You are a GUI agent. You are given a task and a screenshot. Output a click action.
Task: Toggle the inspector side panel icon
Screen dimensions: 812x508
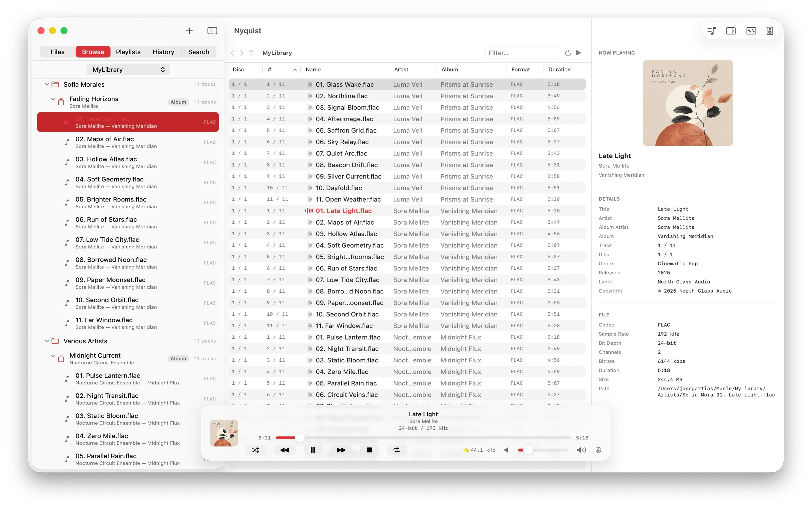click(731, 31)
